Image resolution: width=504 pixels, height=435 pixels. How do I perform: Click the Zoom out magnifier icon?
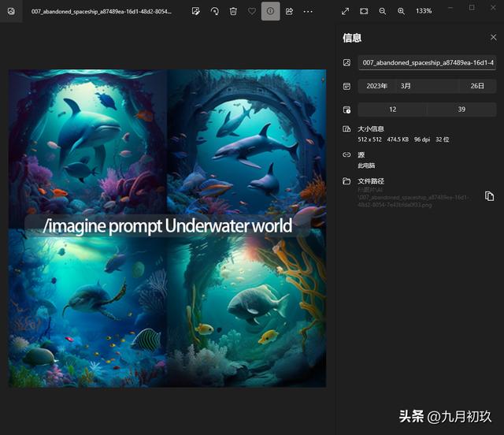click(383, 11)
